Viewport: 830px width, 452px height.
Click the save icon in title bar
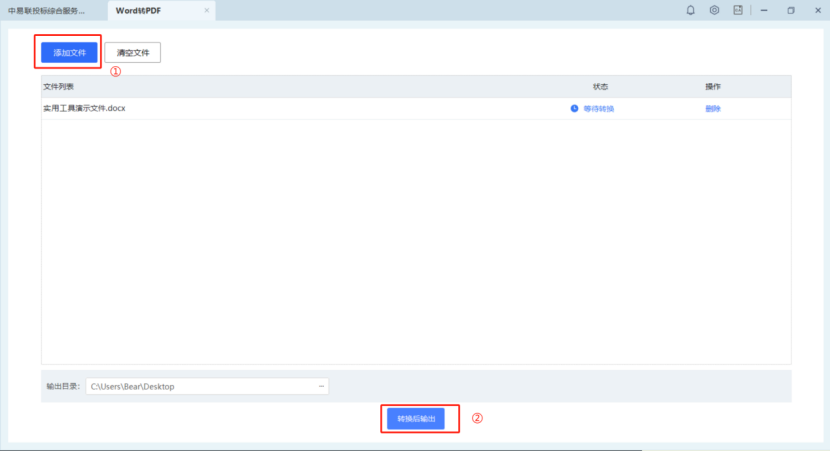[x=738, y=10]
